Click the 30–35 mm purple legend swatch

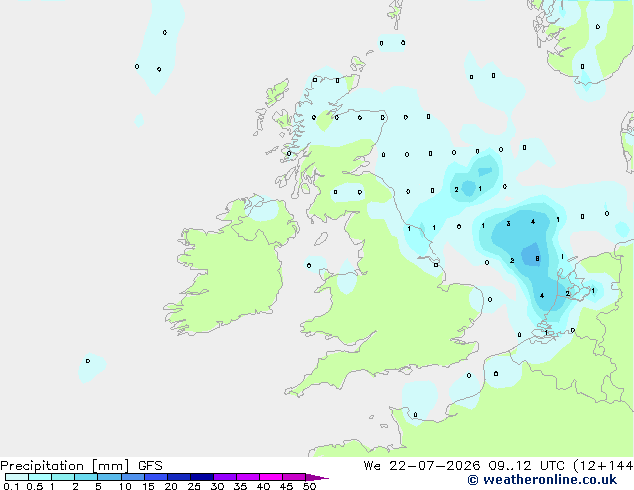click(x=224, y=477)
